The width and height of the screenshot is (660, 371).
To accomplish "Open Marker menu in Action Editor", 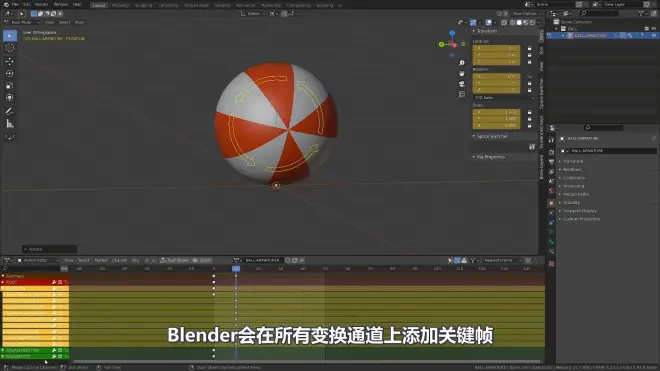I will [101, 260].
